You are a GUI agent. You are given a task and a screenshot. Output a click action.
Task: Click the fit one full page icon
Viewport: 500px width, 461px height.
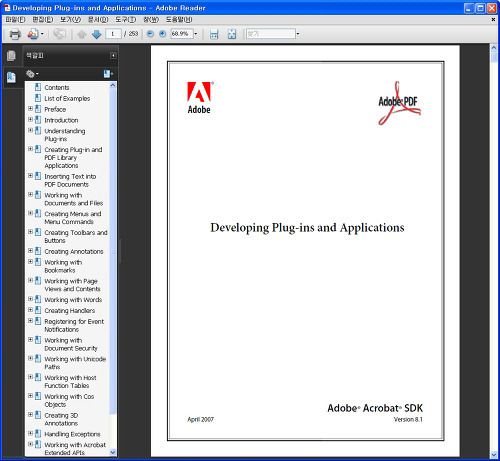click(232, 34)
